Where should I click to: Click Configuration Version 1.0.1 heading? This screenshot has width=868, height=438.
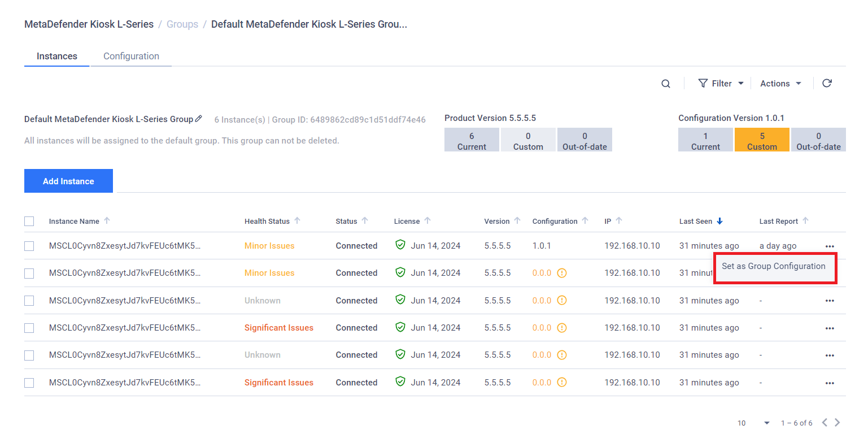pyautogui.click(x=731, y=118)
